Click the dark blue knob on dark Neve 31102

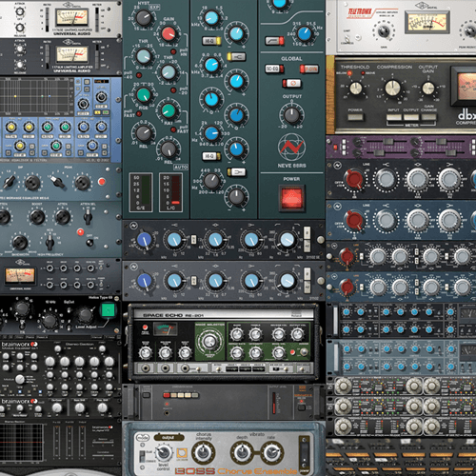pos(145,240)
